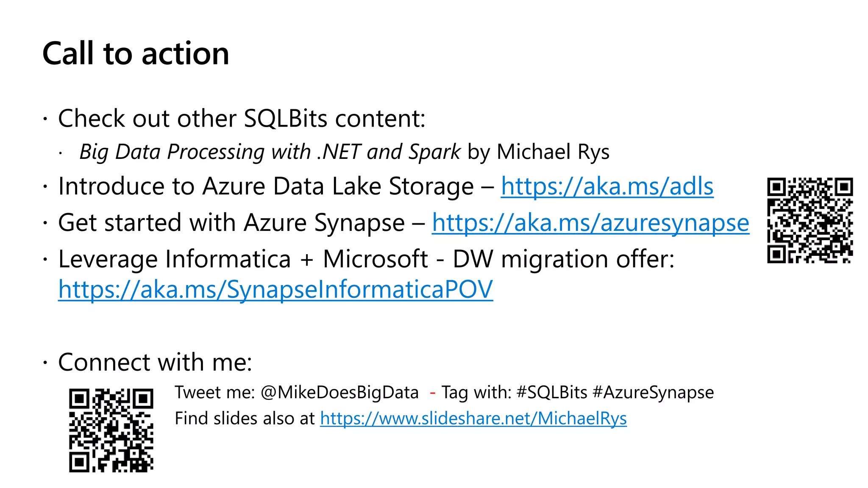Follow the SynapseInformaticaPOV link
This screenshot has width=868, height=488.
(275, 290)
